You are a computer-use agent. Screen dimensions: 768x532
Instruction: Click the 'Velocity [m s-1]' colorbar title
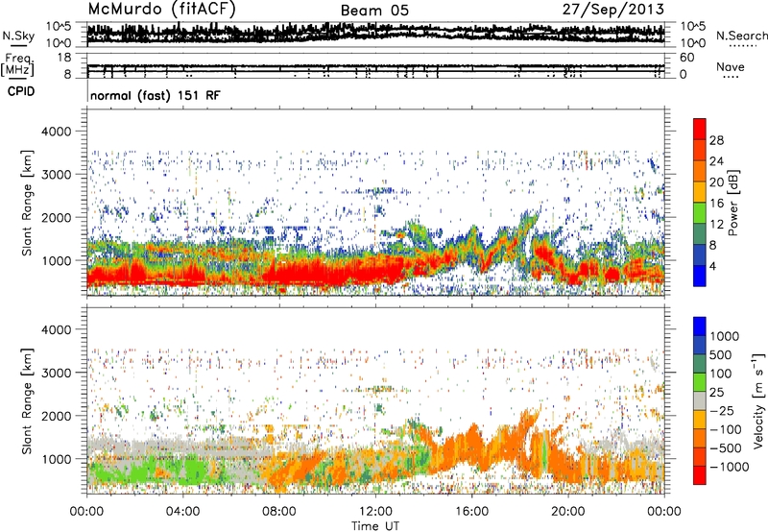(x=758, y=400)
